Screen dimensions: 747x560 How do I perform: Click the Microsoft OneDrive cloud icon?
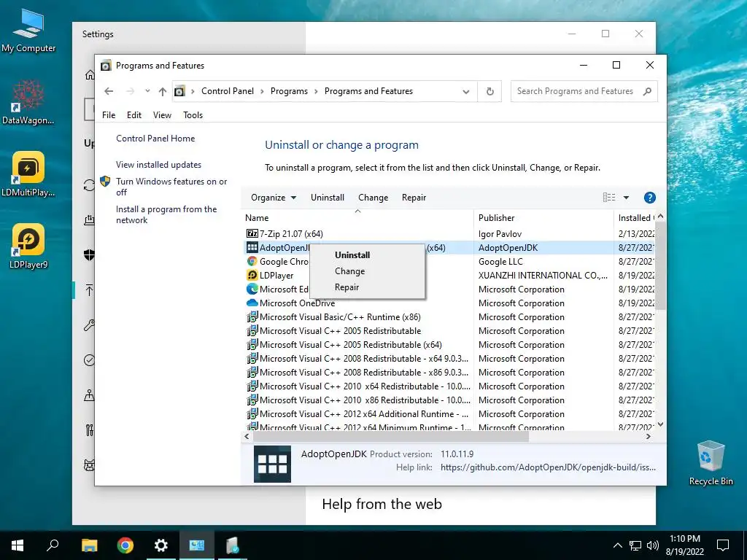252,303
